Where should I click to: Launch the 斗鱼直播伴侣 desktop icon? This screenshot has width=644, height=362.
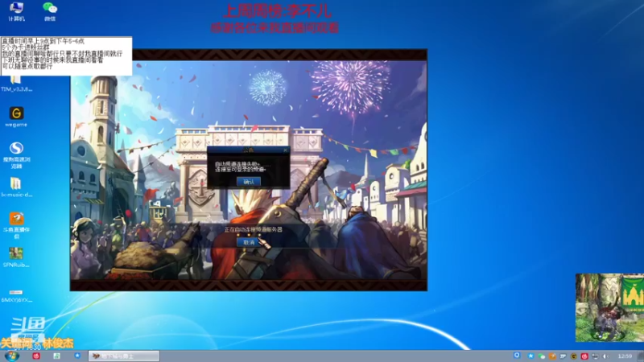(16, 225)
